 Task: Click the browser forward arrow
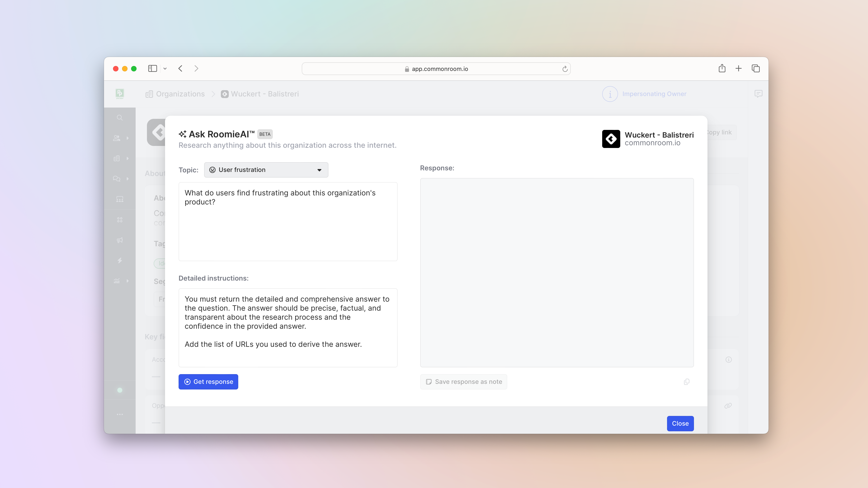click(196, 69)
